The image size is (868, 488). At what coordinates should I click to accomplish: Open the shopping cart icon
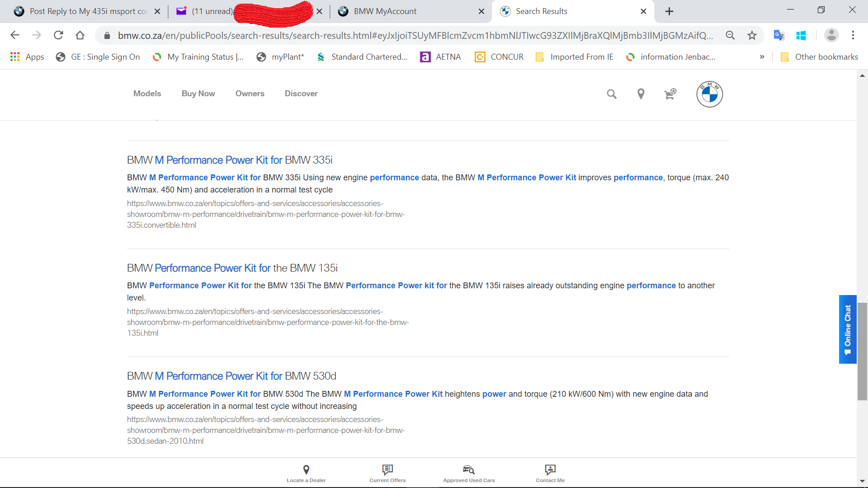670,94
